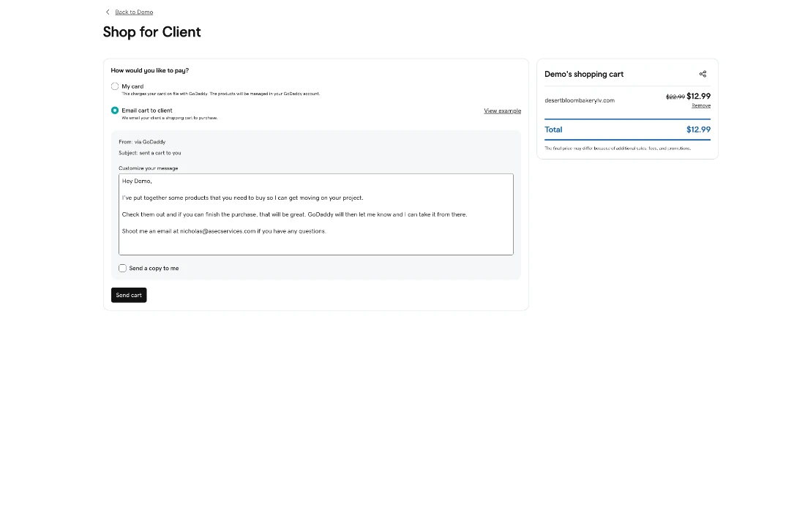Viewport: 805px width, 532px height.
Task: Click the struck-through $22.99 price
Action: pos(675,97)
